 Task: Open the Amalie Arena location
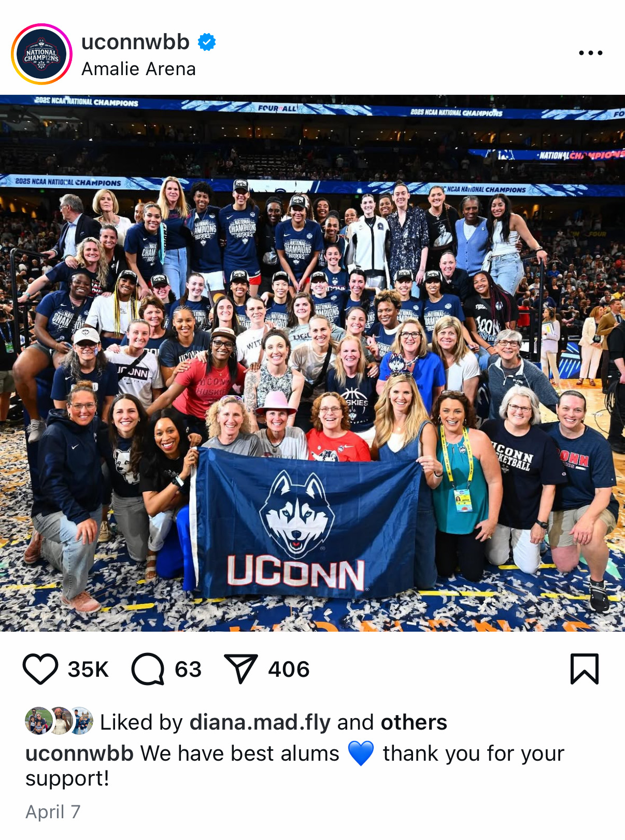pos(138,69)
